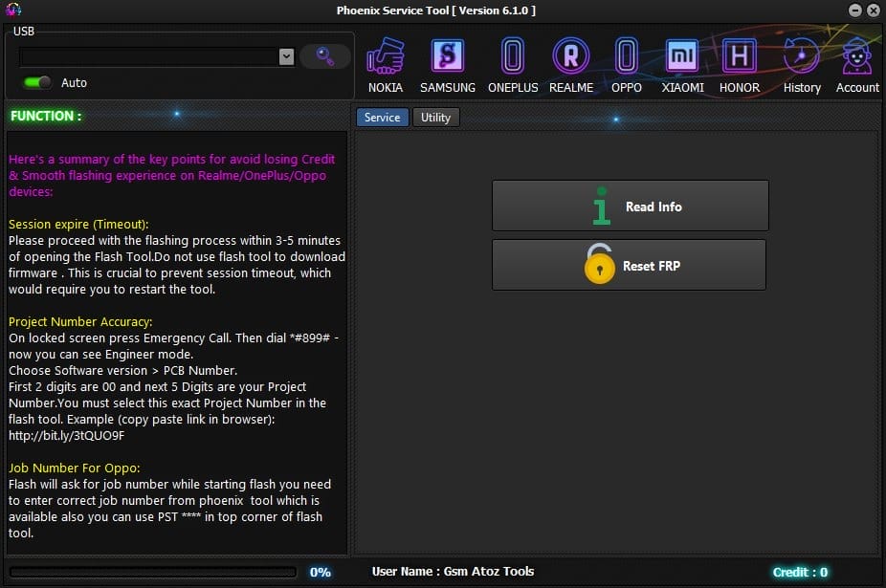This screenshot has height=588, width=886.
Task: Toggle the Auto USB detection switch
Action: pyautogui.click(x=35, y=82)
